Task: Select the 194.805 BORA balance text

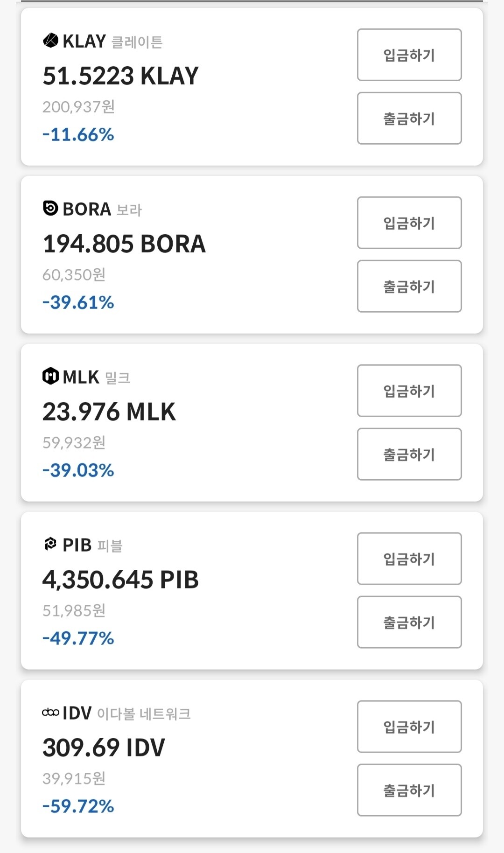Action: click(x=124, y=244)
